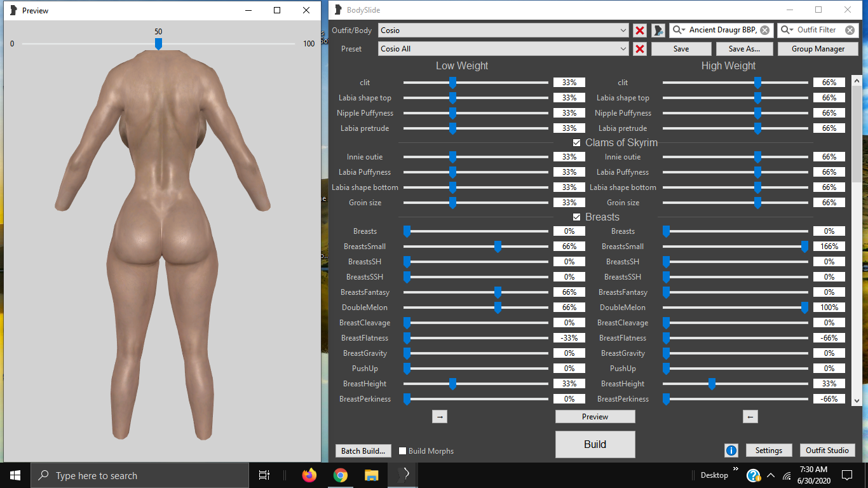The image size is (868, 488).
Task: Click the high weight BreastHeight 33% field
Action: [829, 384]
